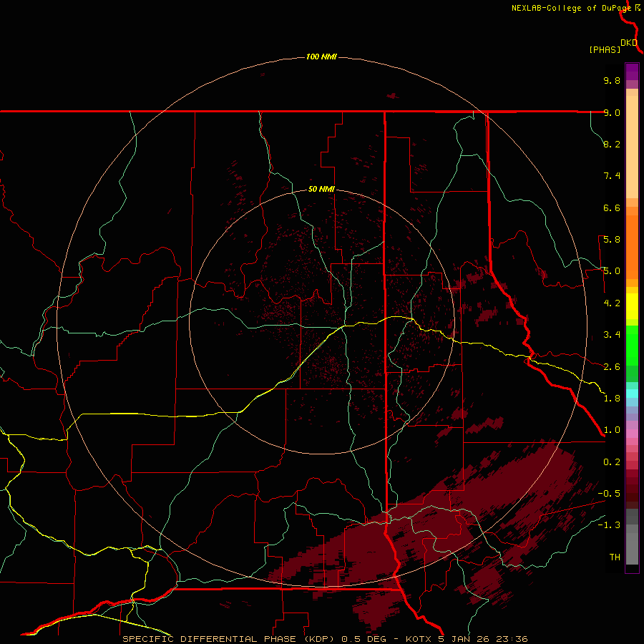644x644 pixels.
Task: Pick the yellow color scale segment
Action: coord(632,306)
